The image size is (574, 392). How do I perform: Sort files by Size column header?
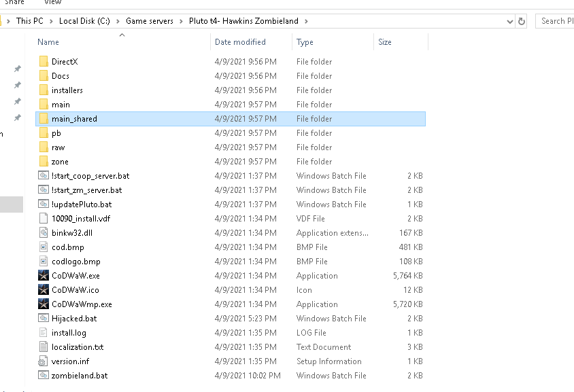[385, 42]
